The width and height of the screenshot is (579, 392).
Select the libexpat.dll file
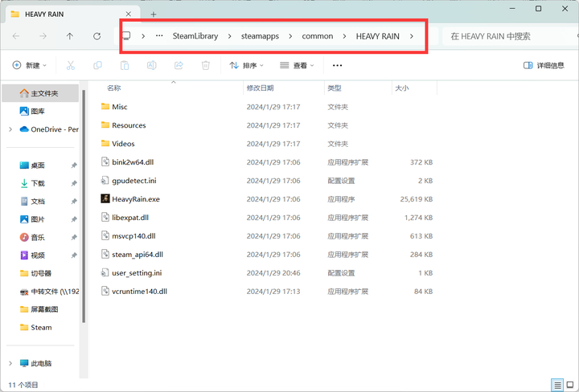[x=268, y=217]
